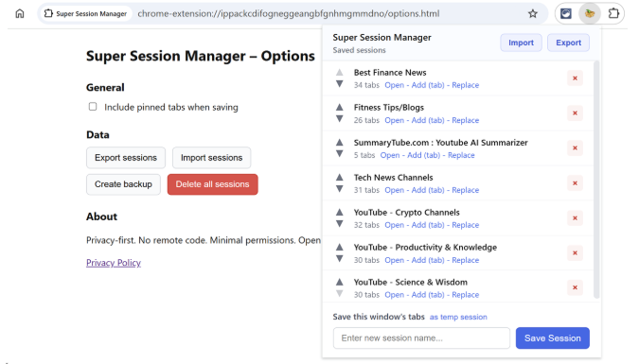The width and height of the screenshot is (639, 364).
Task: Click the Export button in popup
Action: (569, 43)
